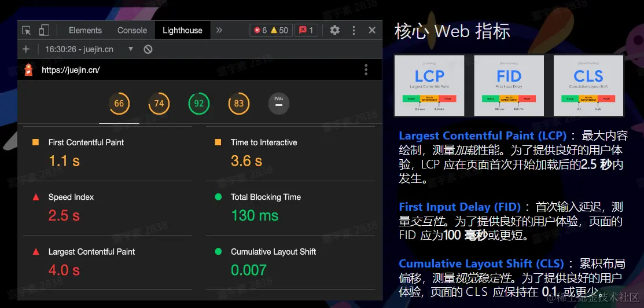The width and height of the screenshot is (644, 308).
Task: Click the 2.5 s Speed Index value
Action: click(x=64, y=215)
